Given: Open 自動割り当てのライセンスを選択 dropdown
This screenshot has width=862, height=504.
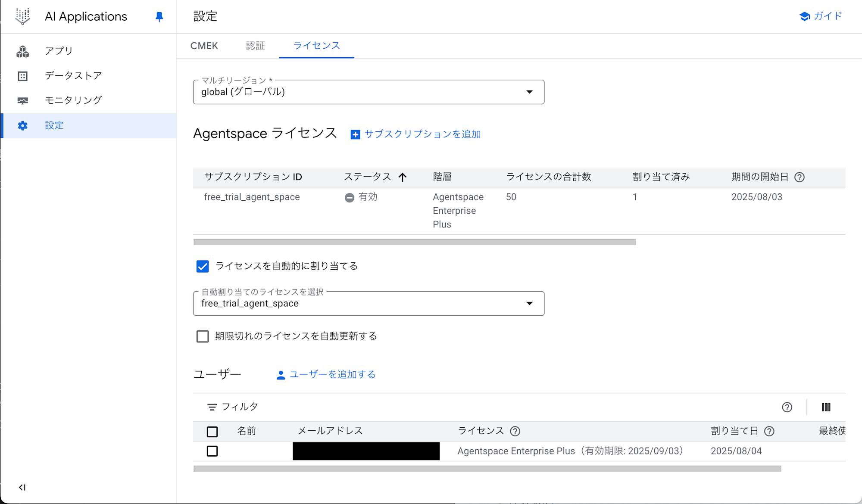Looking at the screenshot, I should coord(369,303).
